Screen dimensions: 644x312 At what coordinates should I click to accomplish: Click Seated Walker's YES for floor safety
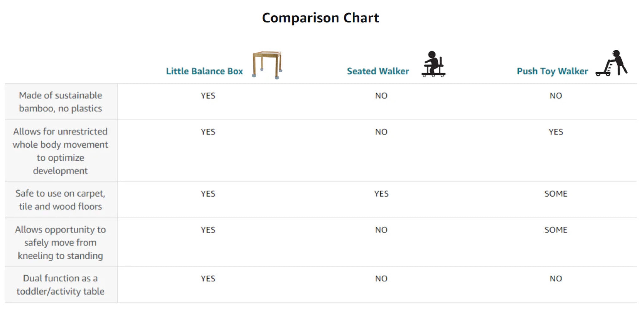[x=381, y=194]
